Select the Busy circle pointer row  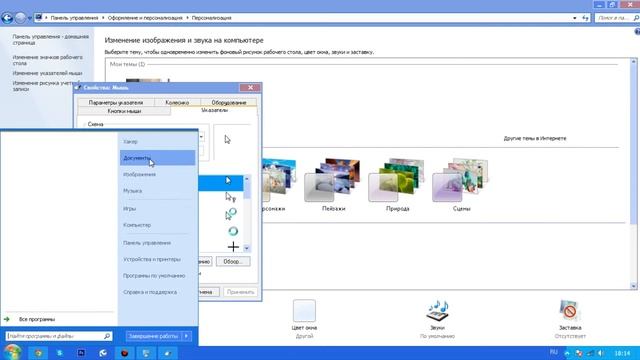tap(221, 231)
